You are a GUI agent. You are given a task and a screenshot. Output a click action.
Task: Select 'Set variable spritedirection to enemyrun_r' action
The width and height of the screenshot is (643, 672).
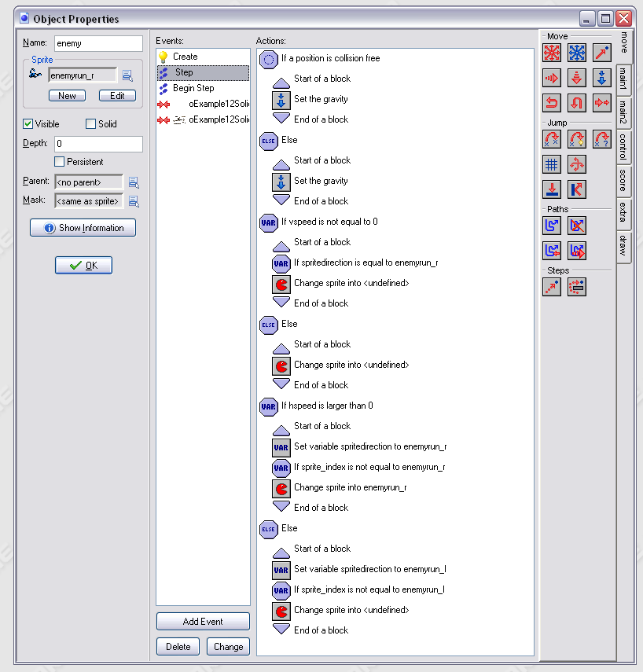pyautogui.click(x=360, y=447)
